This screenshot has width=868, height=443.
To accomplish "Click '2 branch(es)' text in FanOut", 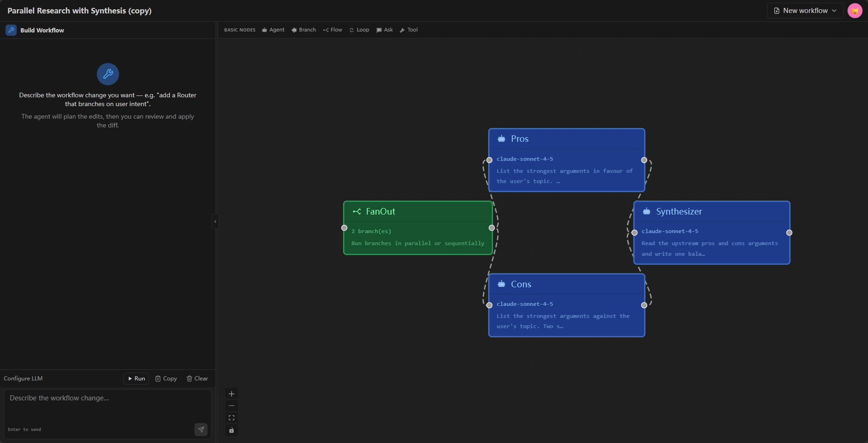I will point(371,231).
